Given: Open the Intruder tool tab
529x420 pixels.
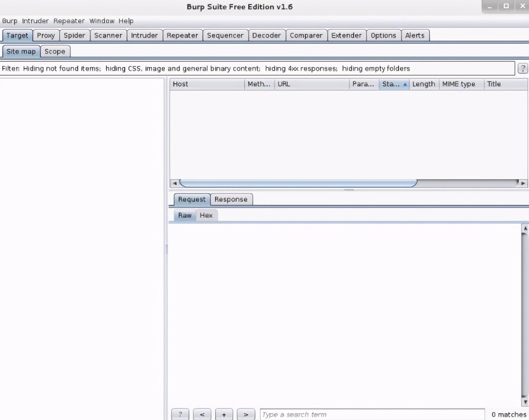Looking at the screenshot, I should pos(145,36).
